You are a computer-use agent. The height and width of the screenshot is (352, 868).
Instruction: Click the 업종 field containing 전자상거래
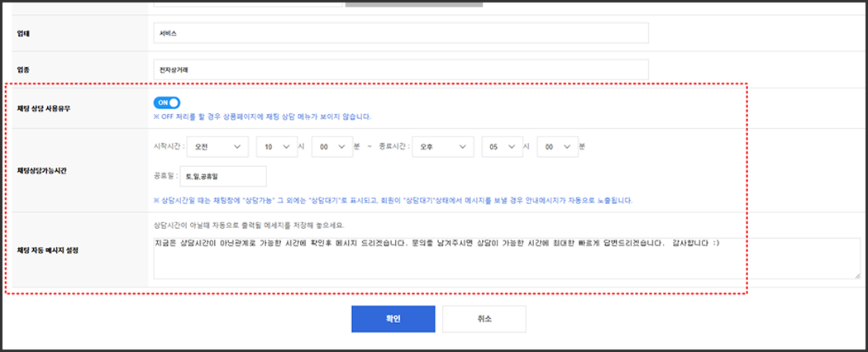[x=401, y=70]
